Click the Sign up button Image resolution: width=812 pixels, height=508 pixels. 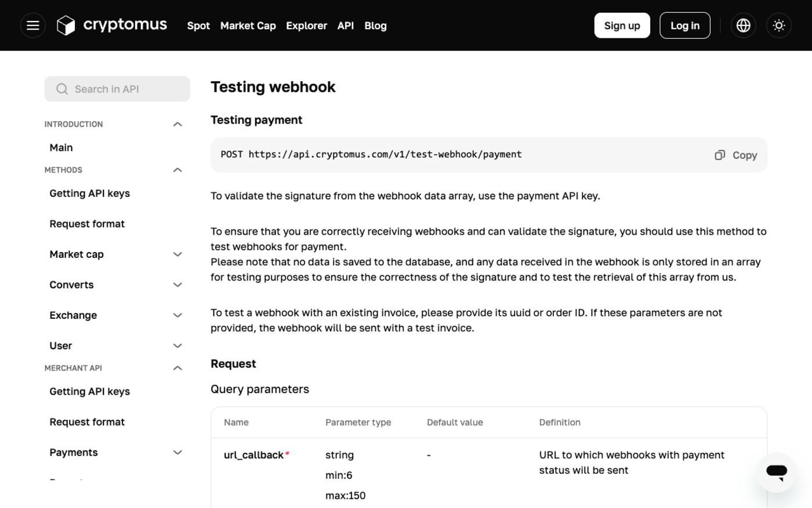pos(622,26)
